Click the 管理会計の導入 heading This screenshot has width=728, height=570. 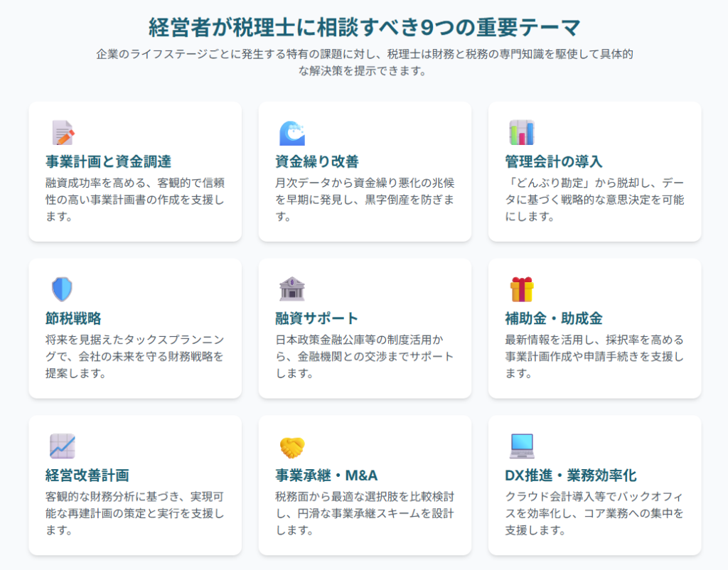click(554, 161)
